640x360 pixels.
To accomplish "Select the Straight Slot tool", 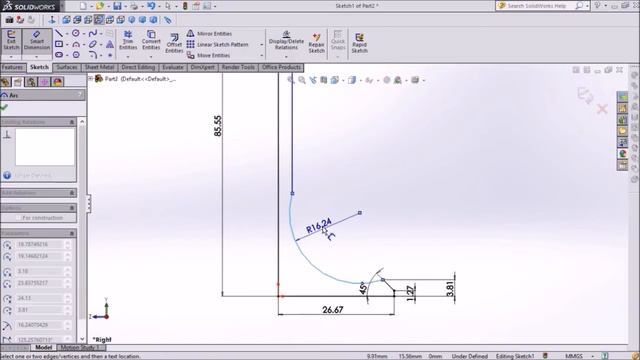I will click(x=59, y=55).
